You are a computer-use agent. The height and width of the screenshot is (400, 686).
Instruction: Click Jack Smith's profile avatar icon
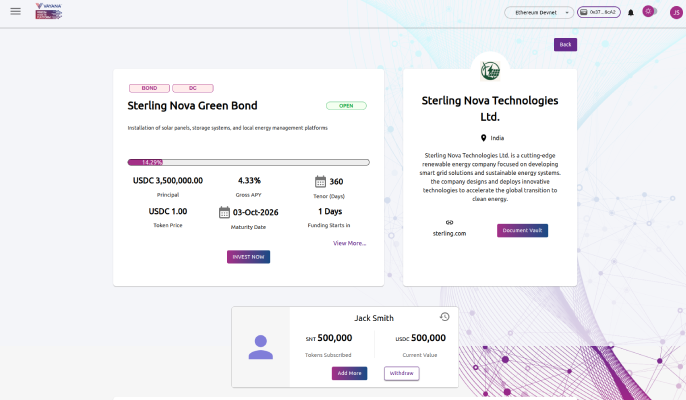261,347
